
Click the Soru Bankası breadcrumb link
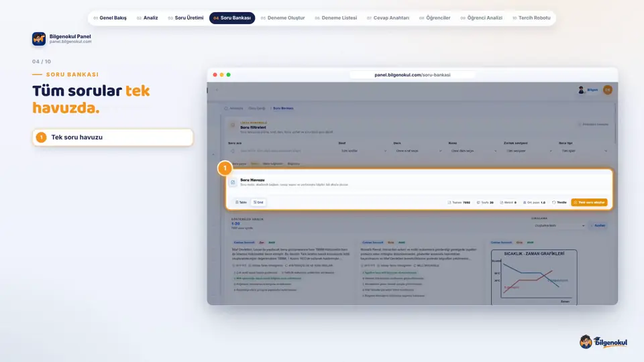click(283, 109)
